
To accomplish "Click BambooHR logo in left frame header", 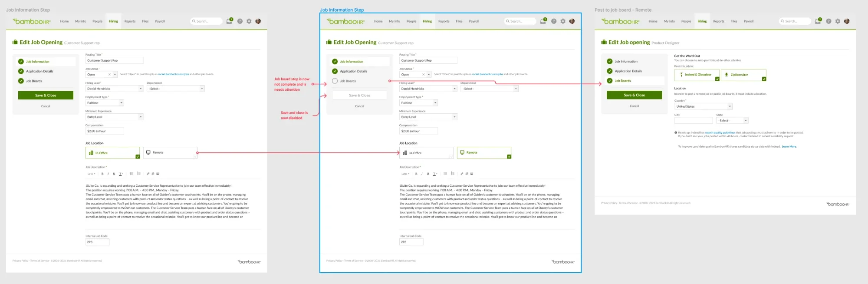I will [32, 21].
